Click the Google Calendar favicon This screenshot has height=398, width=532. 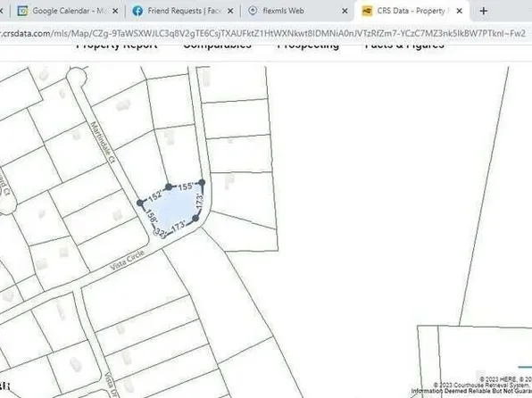coord(22,11)
